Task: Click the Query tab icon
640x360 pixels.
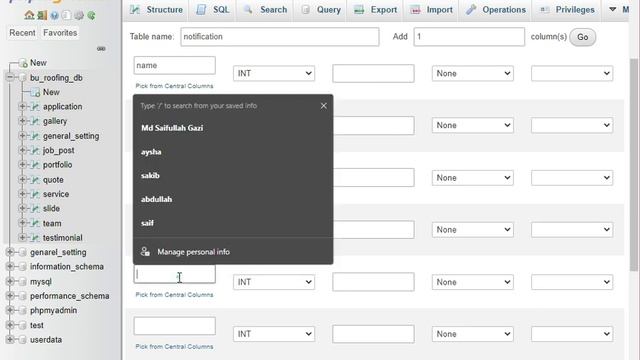Action: click(305, 9)
